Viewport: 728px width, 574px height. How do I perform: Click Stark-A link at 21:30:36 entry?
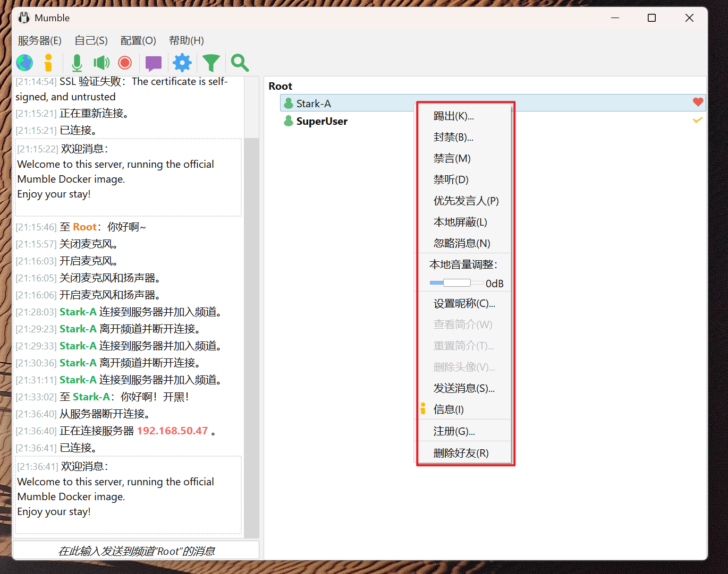[78, 363]
